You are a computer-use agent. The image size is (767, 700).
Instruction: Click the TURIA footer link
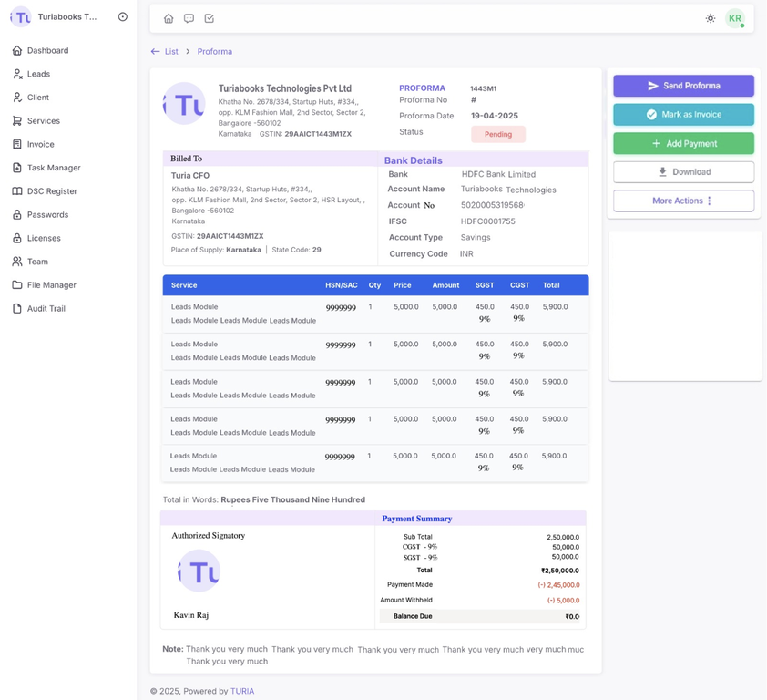point(242,691)
